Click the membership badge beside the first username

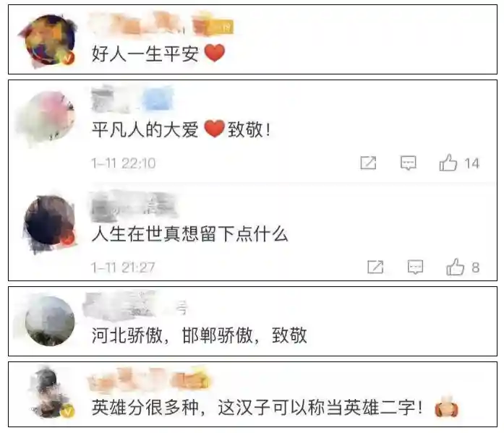213,26
